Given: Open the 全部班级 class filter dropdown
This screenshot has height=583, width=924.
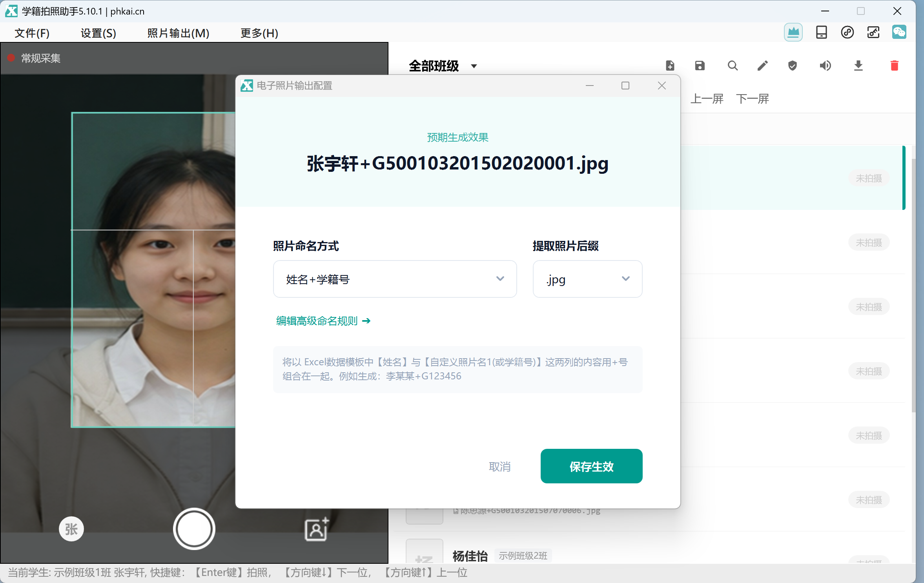Looking at the screenshot, I should 443,66.
